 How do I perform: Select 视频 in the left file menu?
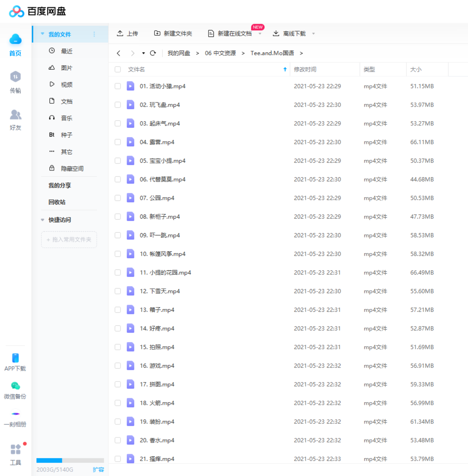pyautogui.click(x=66, y=84)
